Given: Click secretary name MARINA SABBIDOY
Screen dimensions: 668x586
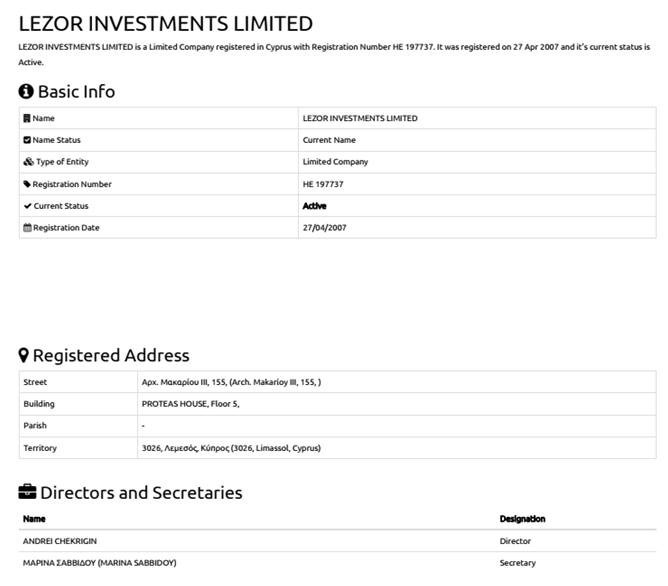Looking at the screenshot, I should (x=99, y=563).
